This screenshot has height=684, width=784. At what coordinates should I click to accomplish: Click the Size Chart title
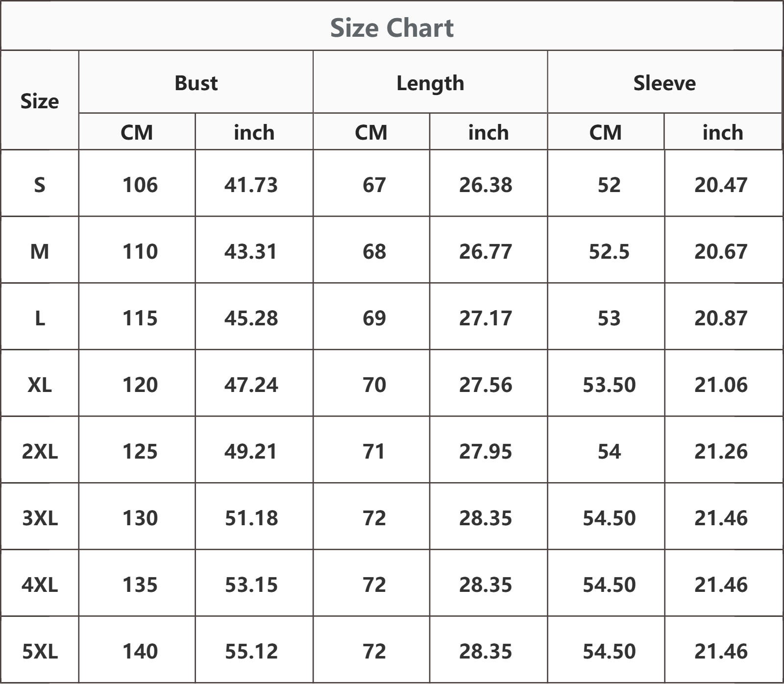tap(392, 27)
